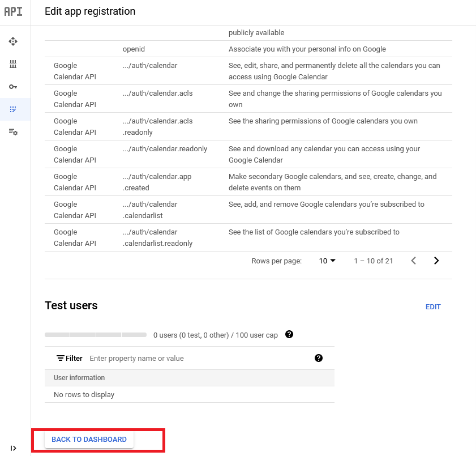Click the User information column header
This screenshot has width=476, height=456.
[79, 378]
